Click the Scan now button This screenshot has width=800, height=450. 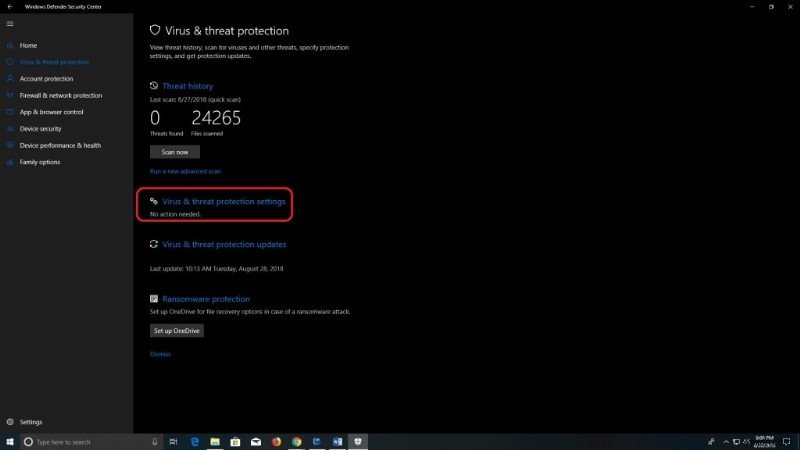174,152
